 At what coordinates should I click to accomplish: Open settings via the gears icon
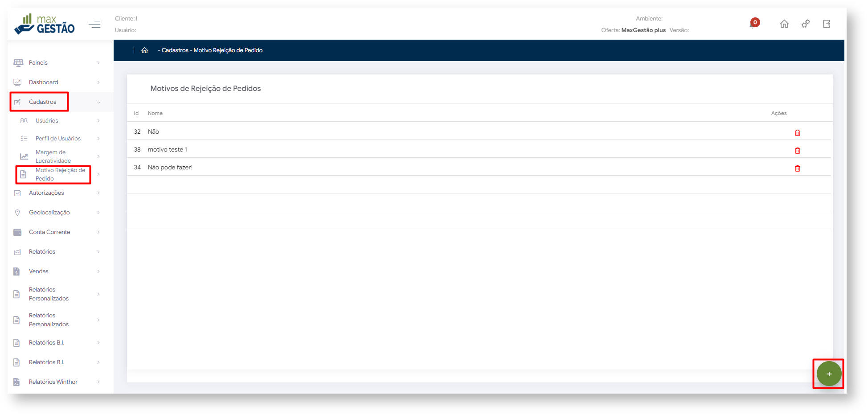pyautogui.click(x=806, y=24)
